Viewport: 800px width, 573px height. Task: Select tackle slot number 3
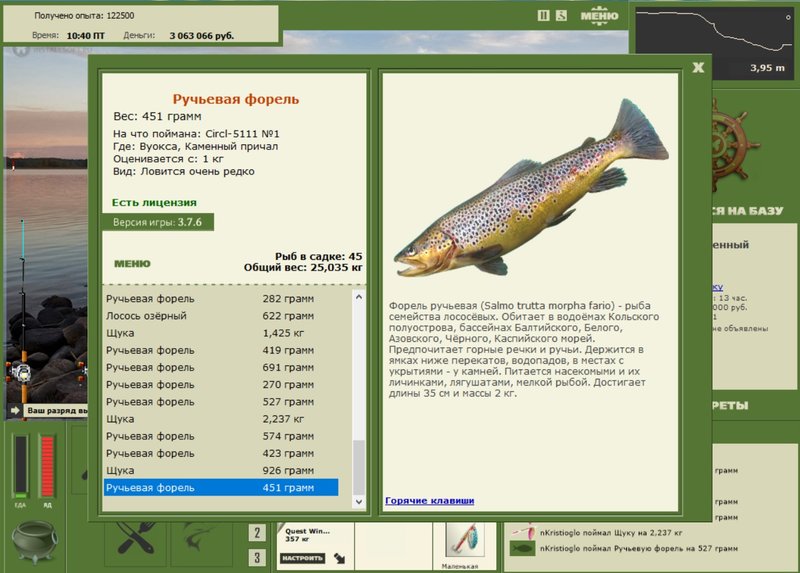click(257, 557)
